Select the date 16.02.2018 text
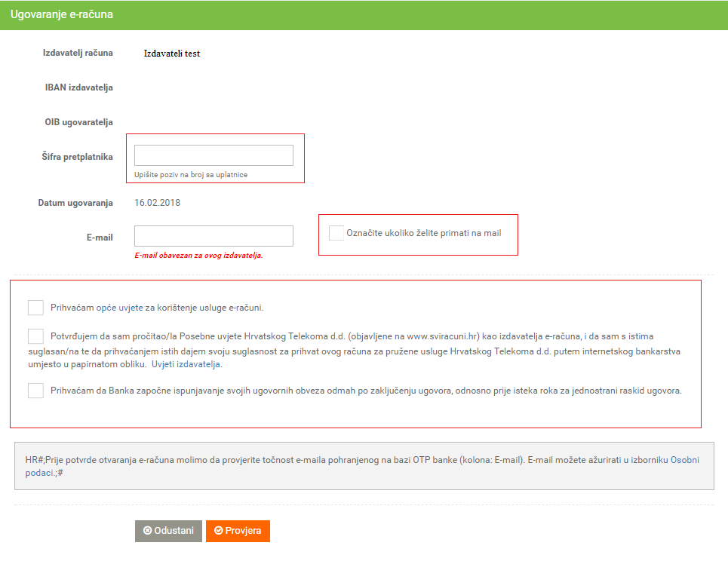The height and width of the screenshot is (564, 728). click(x=158, y=203)
